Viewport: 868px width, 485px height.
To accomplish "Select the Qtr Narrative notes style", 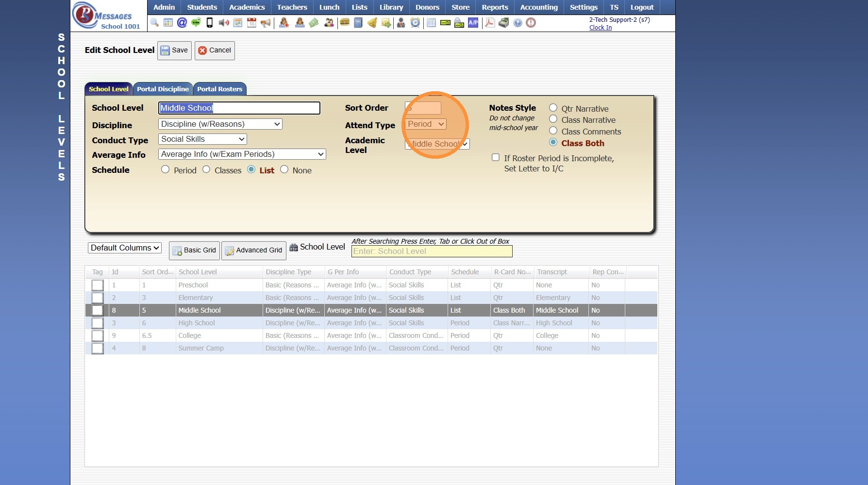I will click(x=553, y=108).
